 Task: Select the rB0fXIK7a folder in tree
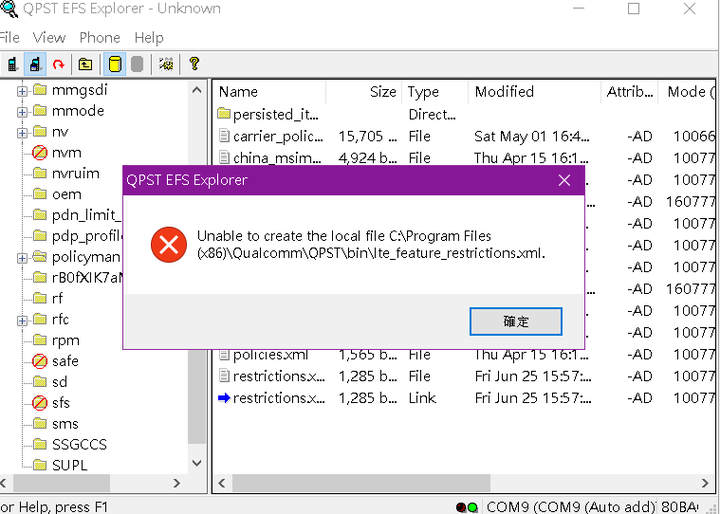pyautogui.click(x=87, y=277)
